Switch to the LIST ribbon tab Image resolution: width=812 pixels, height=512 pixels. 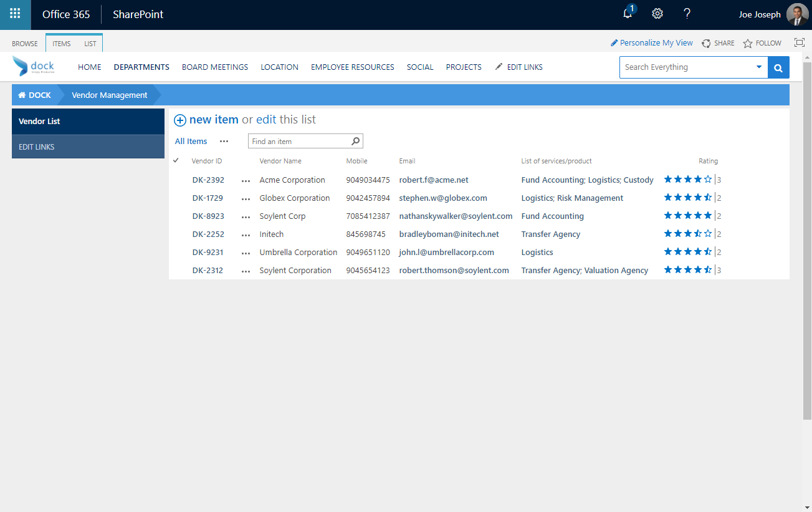(x=90, y=43)
